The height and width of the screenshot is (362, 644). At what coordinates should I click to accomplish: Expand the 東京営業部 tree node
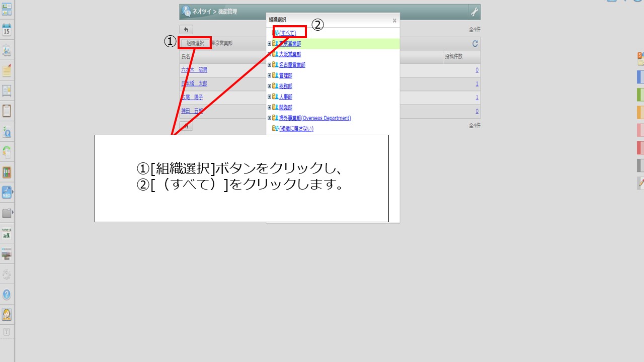(269, 44)
